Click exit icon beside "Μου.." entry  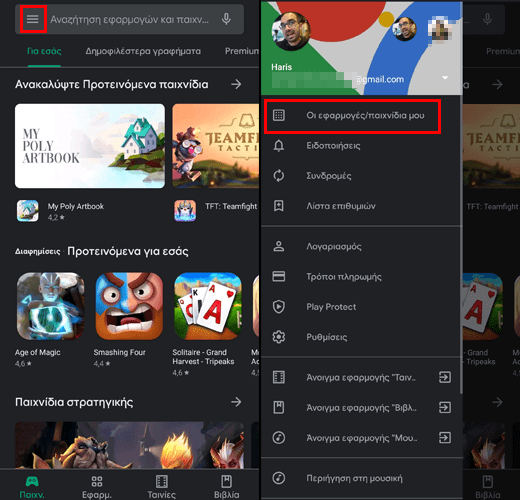[445, 438]
